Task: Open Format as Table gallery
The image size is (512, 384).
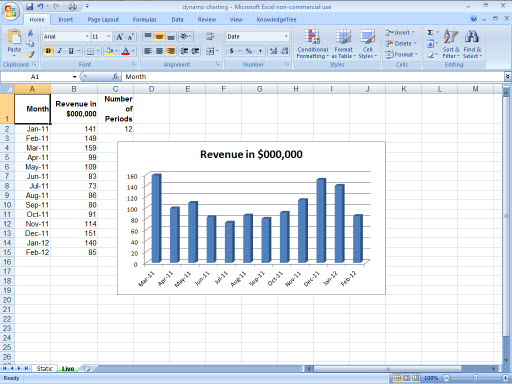Action: [x=343, y=44]
